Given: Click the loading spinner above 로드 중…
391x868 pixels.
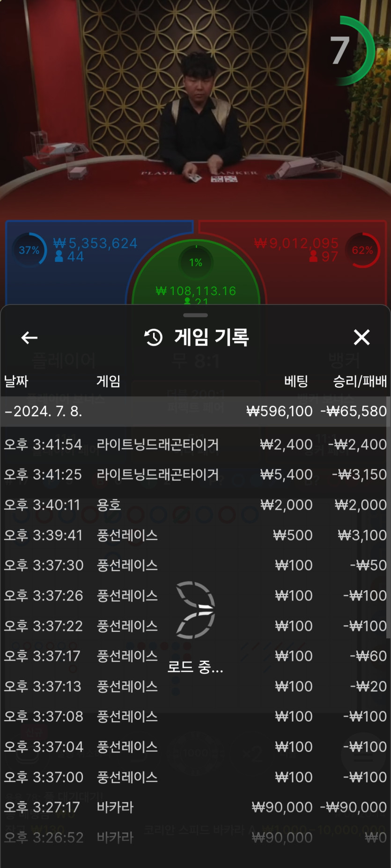Looking at the screenshot, I should coord(195,610).
